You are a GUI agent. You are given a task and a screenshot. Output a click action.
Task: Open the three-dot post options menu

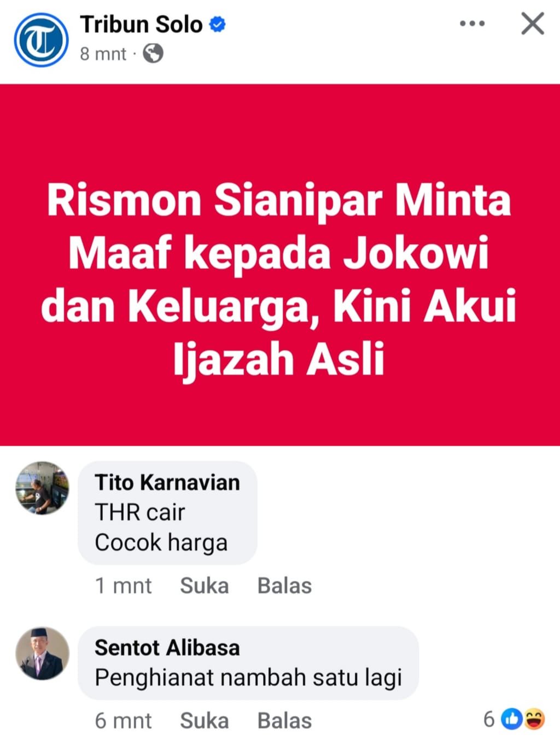click(x=472, y=24)
